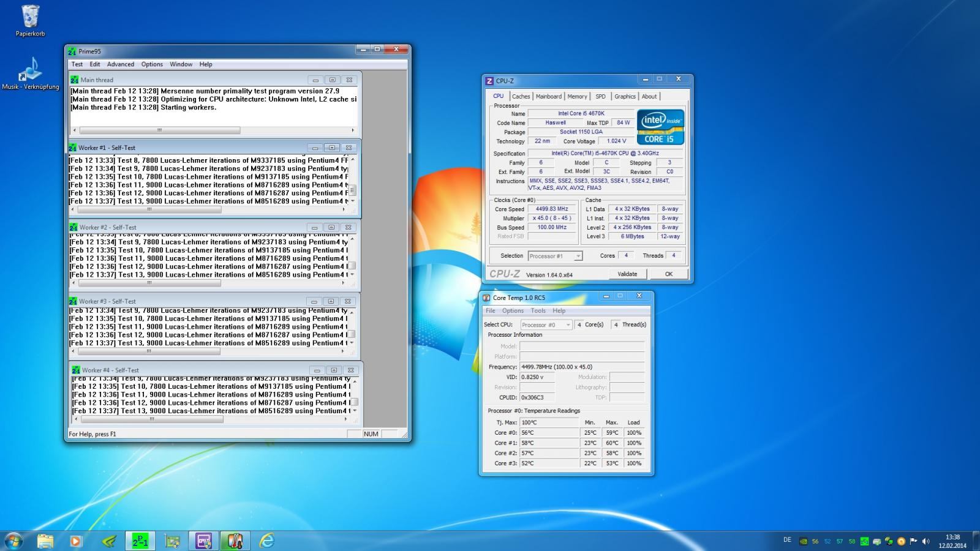This screenshot has width=980, height=551.
Task: Click the Core Voltage value 1.024 V
Action: tap(616, 141)
